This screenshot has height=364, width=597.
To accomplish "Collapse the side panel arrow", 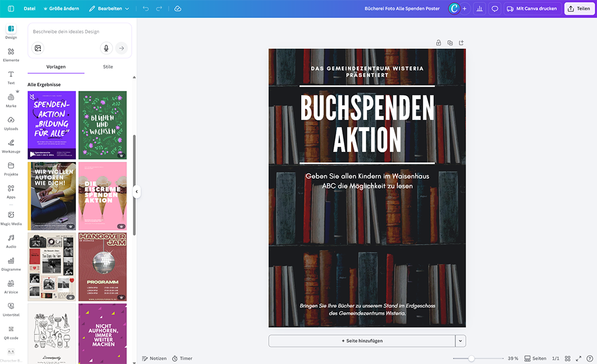I will 136,192.
